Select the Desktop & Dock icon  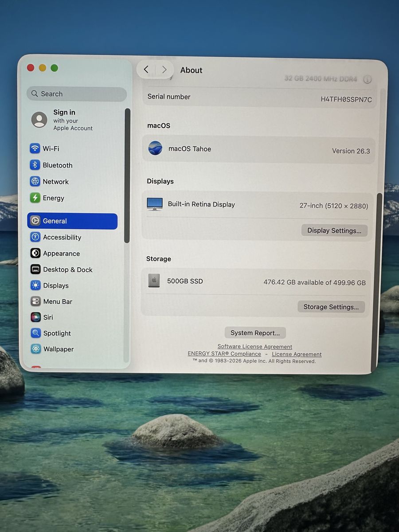pyautogui.click(x=35, y=270)
